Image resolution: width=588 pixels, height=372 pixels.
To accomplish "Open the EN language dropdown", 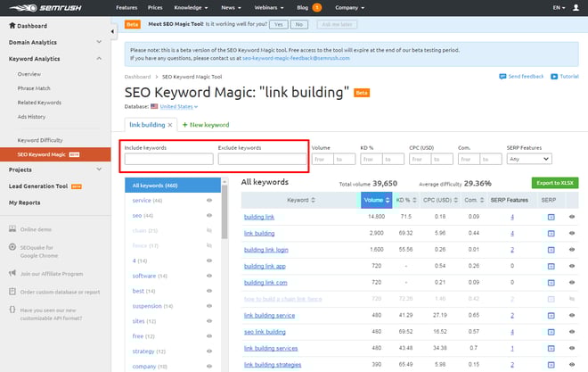I will (x=559, y=7).
